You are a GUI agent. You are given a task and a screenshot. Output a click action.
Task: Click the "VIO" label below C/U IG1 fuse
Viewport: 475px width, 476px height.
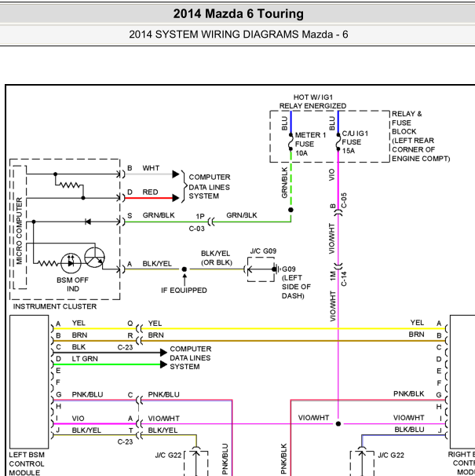pyautogui.click(x=331, y=174)
